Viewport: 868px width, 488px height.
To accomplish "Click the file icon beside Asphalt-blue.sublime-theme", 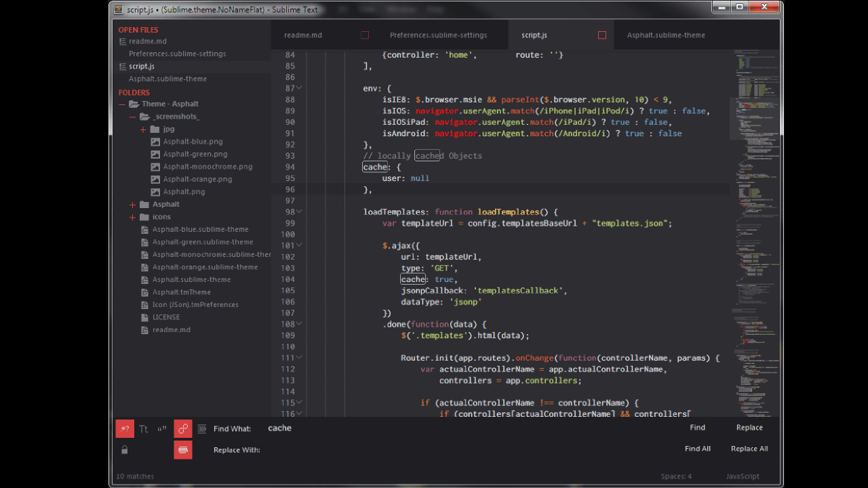I will [x=144, y=230].
